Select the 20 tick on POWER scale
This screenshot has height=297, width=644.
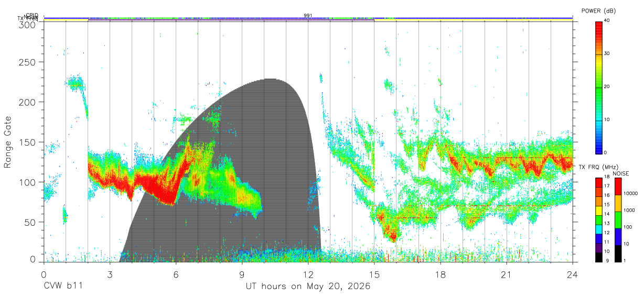pyautogui.click(x=607, y=87)
